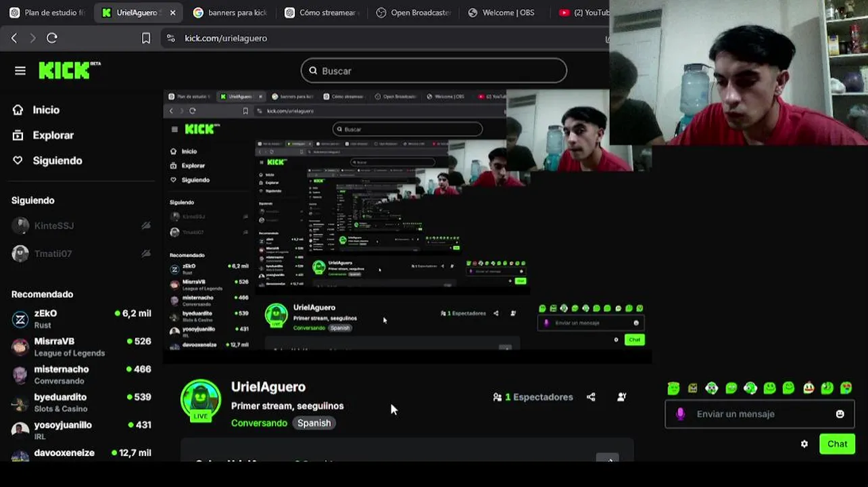The image size is (868, 487).
Task: Close the UrielAguero browser tab
Action: (x=172, y=12)
